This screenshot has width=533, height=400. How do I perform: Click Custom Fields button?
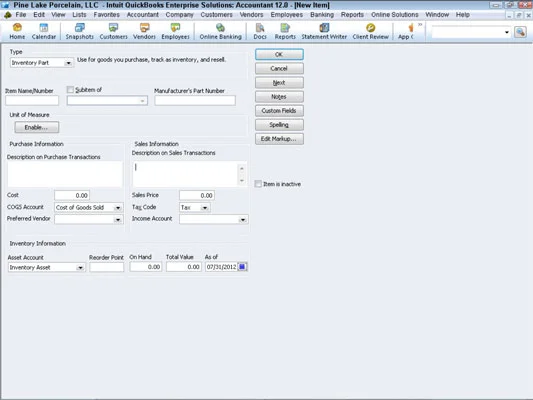point(279,111)
